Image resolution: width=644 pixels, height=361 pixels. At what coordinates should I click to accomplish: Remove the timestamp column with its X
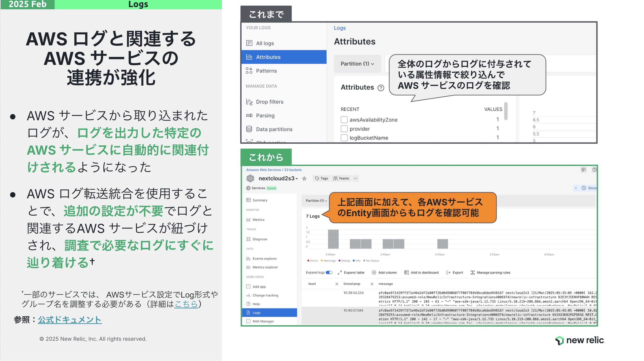click(x=372, y=284)
